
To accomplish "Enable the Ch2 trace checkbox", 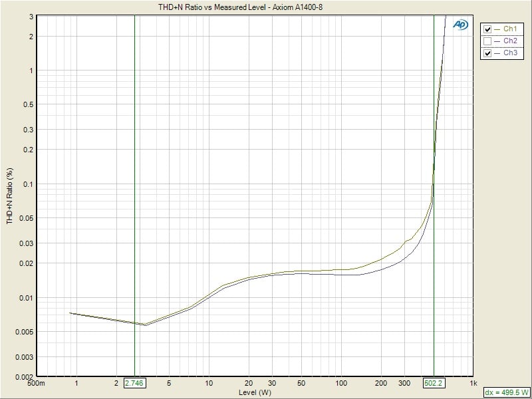I will coord(487,41).
